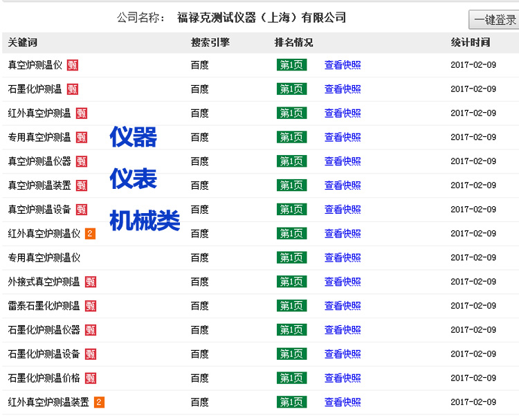The width and height of the screenshot is (519, 420).
Task: View snapshot link in 石墨化炉测温设备 row
Action: coord(343,354)
